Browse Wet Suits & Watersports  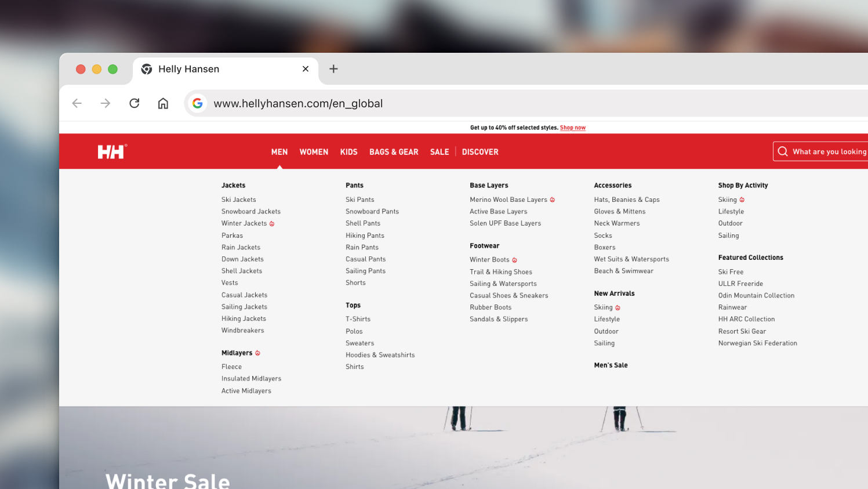pyautogui.click(x=631, y=259)
